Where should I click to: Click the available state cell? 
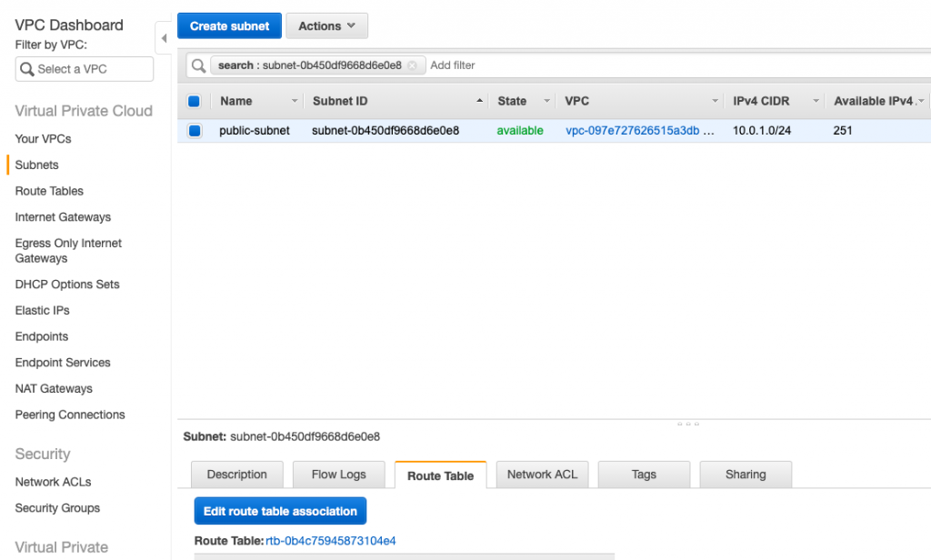pos(520,131)
